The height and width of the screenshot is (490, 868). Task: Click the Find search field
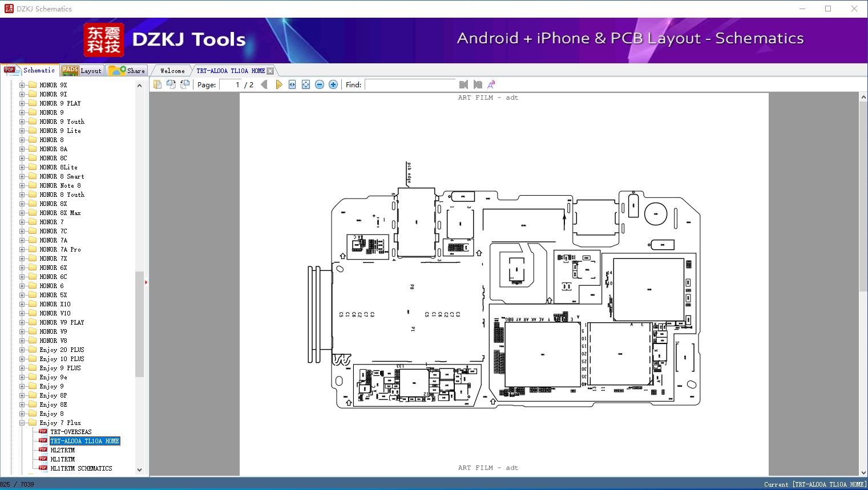[411, 84]
